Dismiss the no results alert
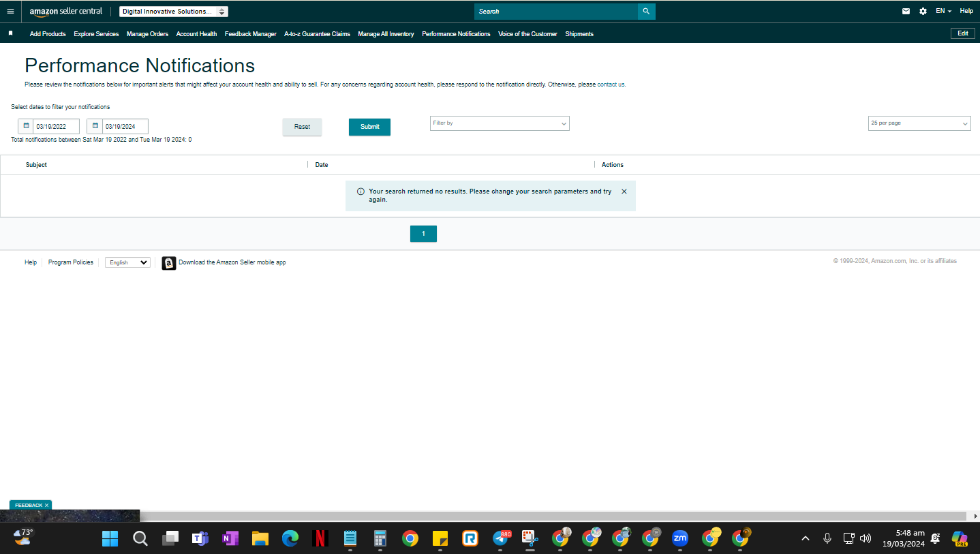The width and height of the screenshot is (980, 554). pyautogui.click(x=624, y=191)
